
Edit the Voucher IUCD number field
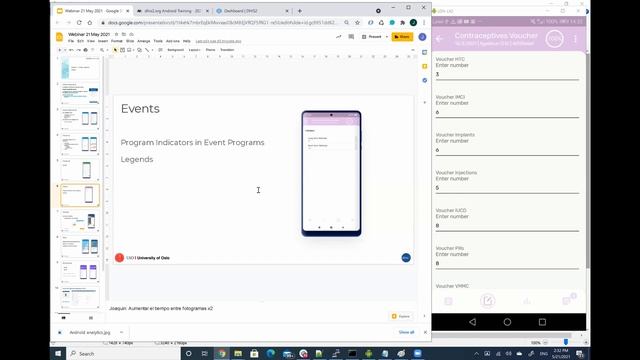click(x=507, y=226)
